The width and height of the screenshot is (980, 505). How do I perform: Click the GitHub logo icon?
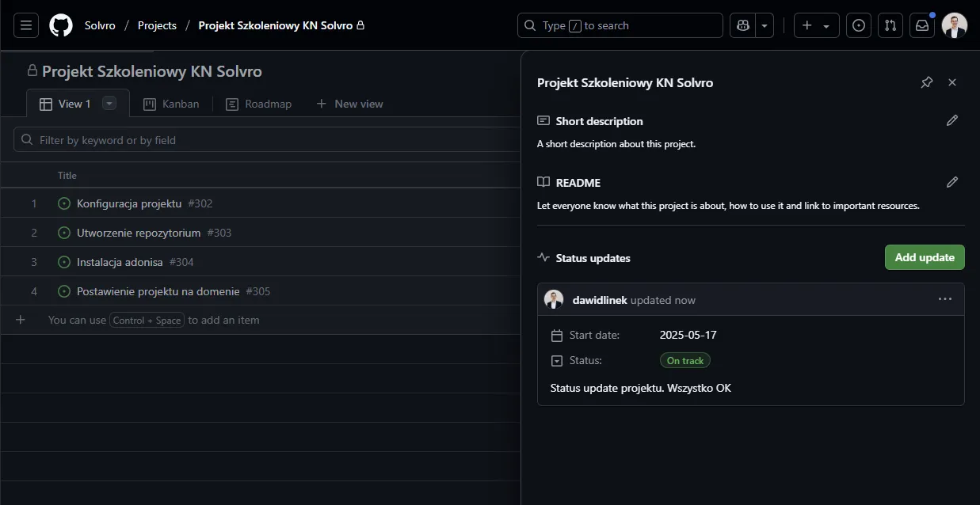[61, 25]
